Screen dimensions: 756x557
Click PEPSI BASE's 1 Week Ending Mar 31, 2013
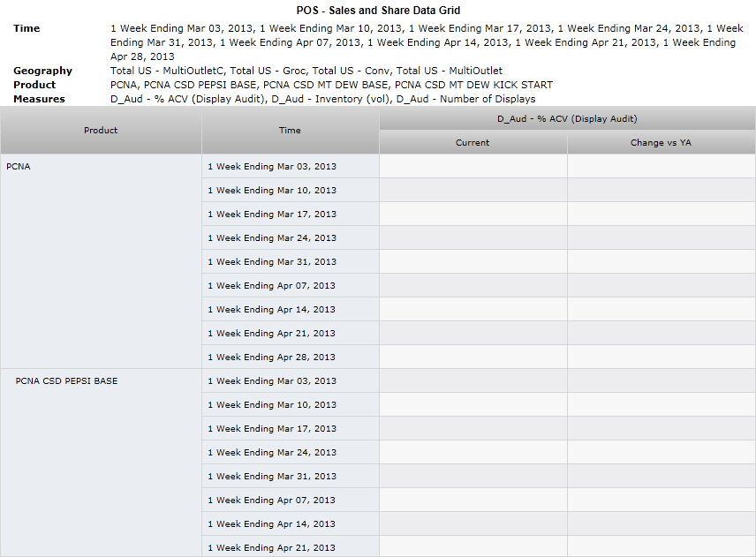coord(291,477)
